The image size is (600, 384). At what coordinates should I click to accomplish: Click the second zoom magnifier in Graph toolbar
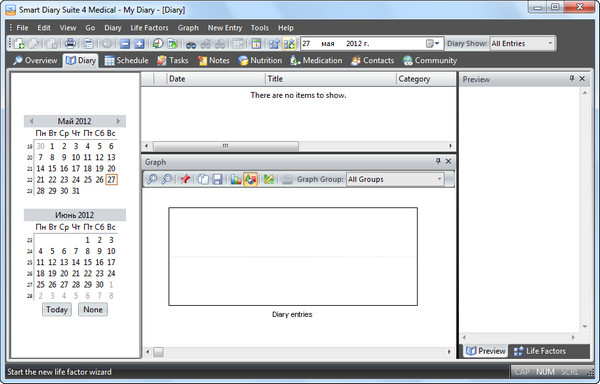166,179
